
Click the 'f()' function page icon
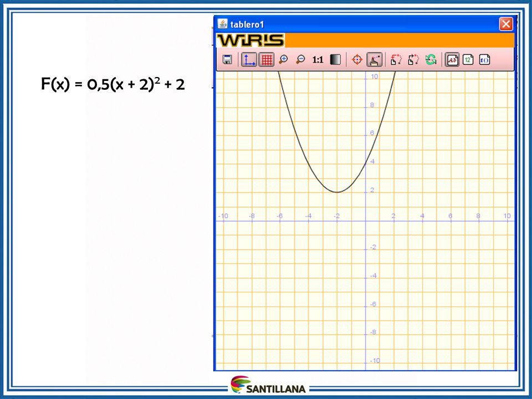[484, 60]
